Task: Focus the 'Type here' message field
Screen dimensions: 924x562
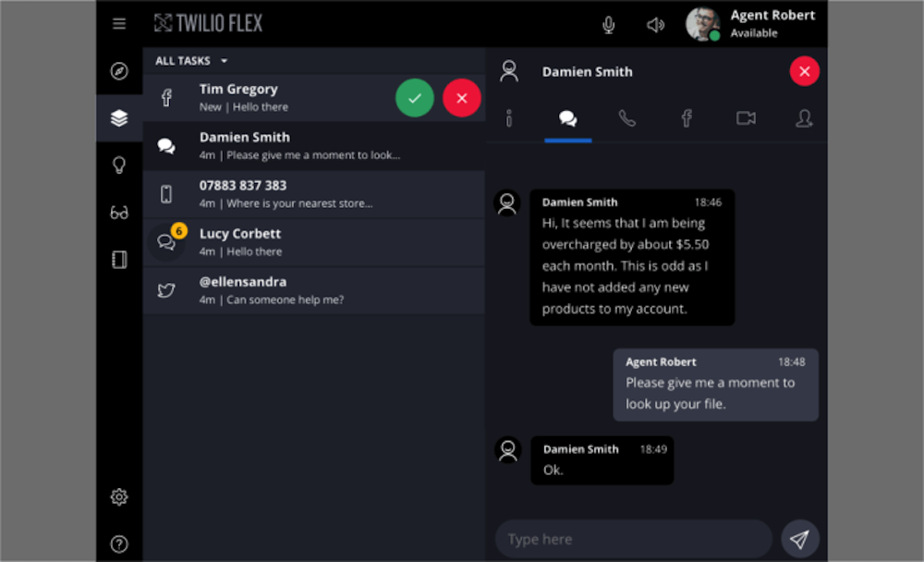Action: [x=634, y=539]
